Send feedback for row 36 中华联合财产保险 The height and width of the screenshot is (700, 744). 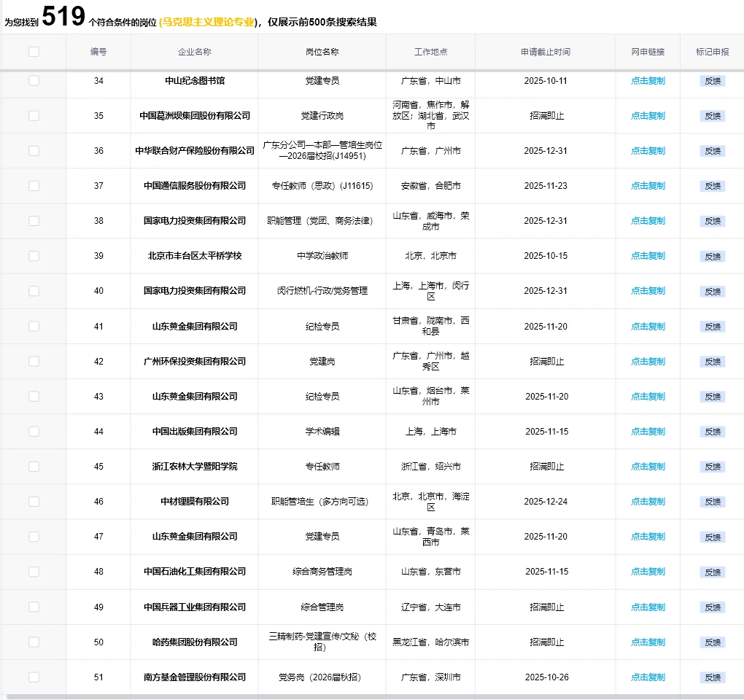712,151
